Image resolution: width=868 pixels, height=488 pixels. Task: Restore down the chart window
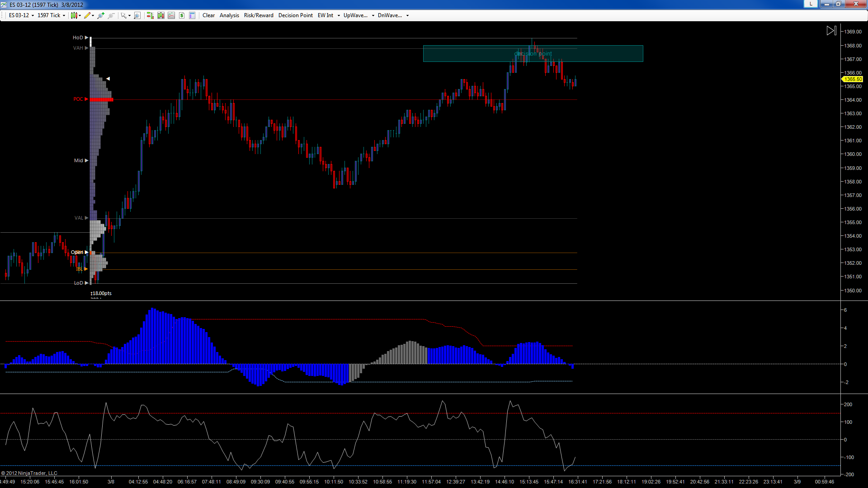(x=838, y=4)
